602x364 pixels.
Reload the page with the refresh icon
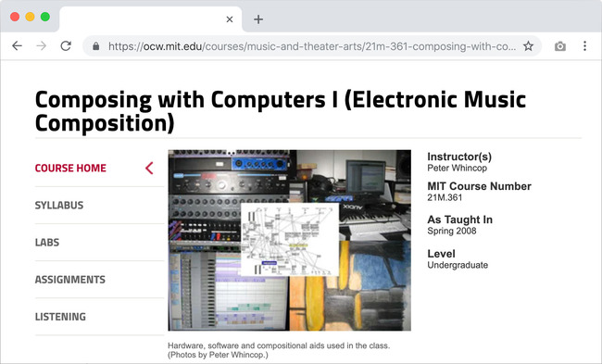(66, 46)
